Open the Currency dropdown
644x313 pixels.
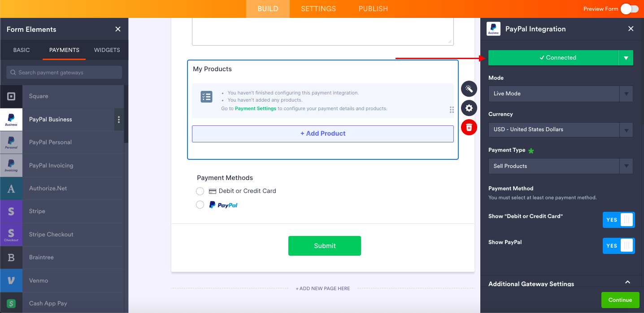click(560, 129)
